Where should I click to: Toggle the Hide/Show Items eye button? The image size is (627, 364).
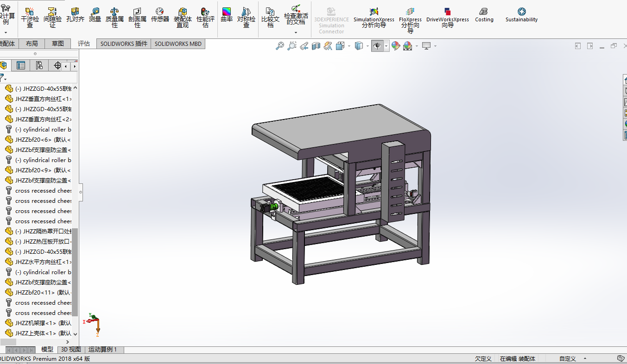tap(377, 46)
